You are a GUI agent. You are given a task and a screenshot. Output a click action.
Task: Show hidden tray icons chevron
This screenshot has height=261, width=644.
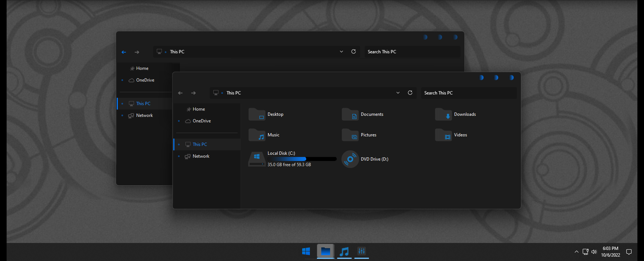(576, 252)
